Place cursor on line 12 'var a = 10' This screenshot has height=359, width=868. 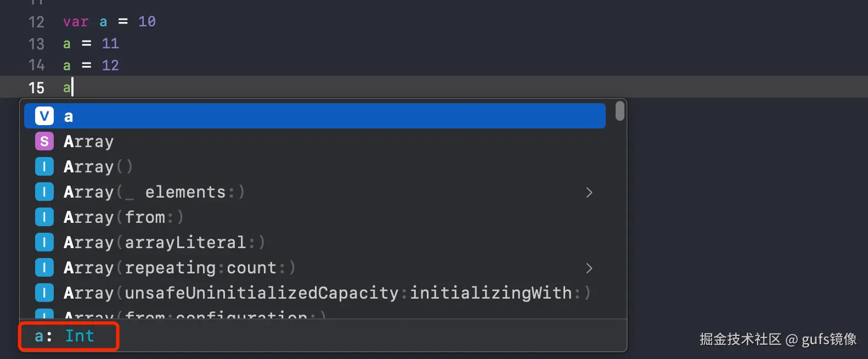[x=109, y=22]
